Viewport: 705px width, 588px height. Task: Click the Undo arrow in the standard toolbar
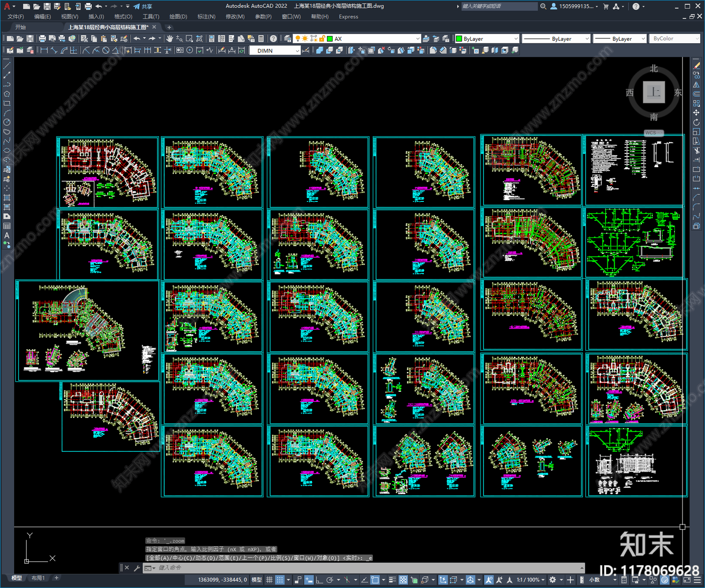(x=137, y=39)
